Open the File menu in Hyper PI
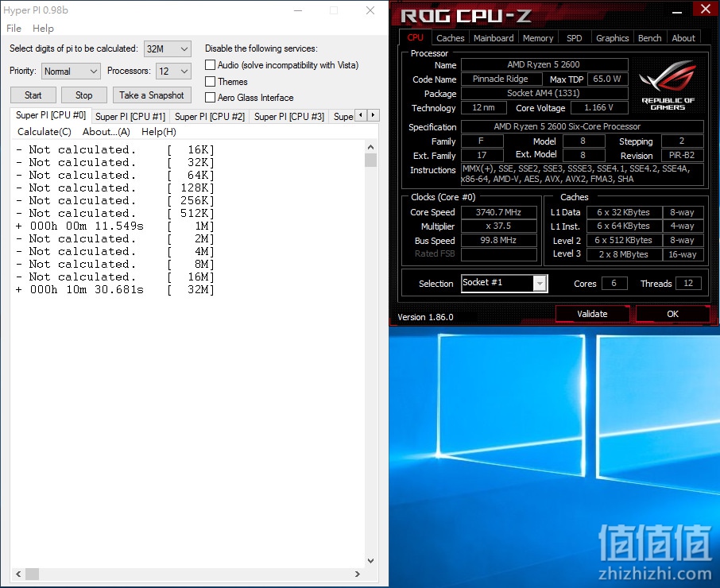The height and width of the screenshot is (588, 720). [x=14, y=29]
